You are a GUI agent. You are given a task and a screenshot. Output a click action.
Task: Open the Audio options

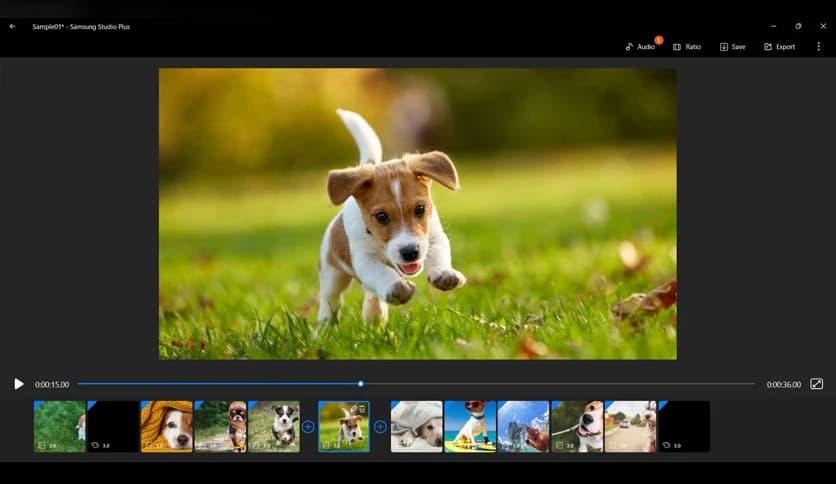click(x=640, y=47)
